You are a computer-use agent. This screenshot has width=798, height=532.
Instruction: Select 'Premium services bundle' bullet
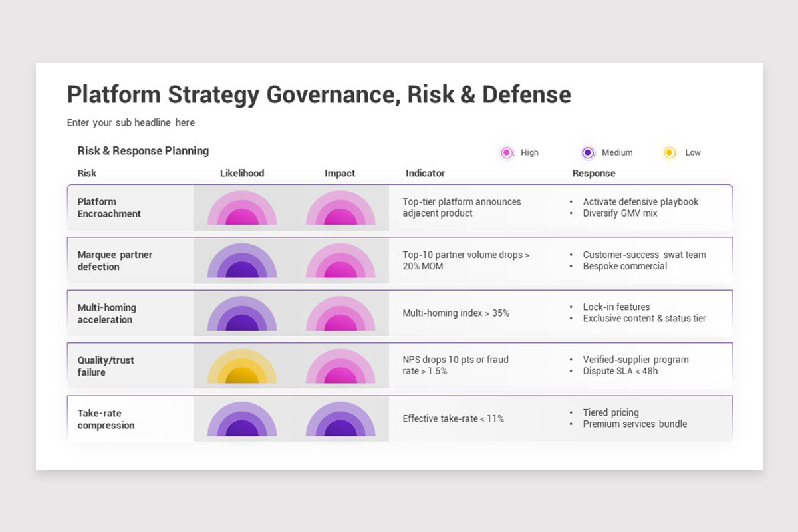coord(635,424)
